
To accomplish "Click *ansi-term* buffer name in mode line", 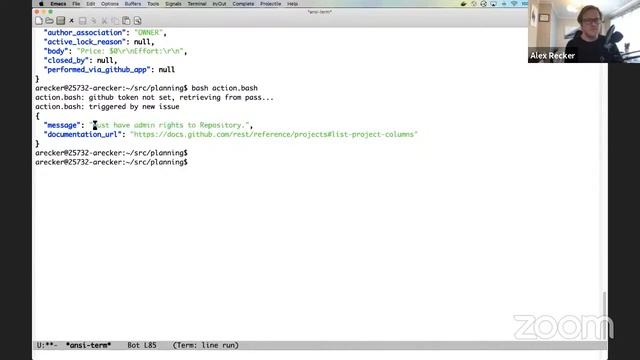I will 88,345.
